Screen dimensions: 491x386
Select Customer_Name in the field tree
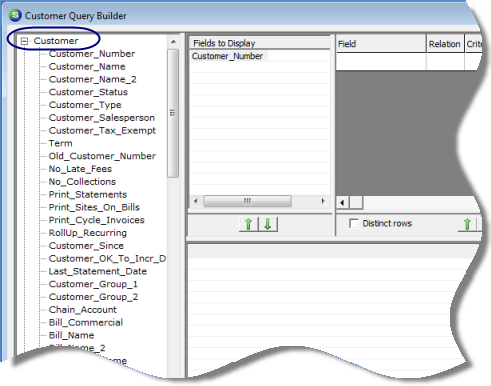point(87,66)
